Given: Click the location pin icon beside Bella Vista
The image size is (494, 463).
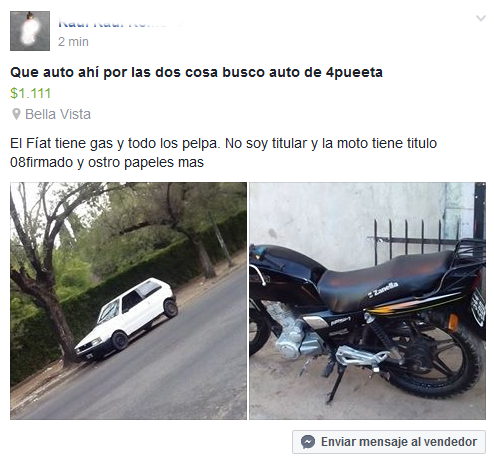Looking at the screenshot, I should point(16,114).
